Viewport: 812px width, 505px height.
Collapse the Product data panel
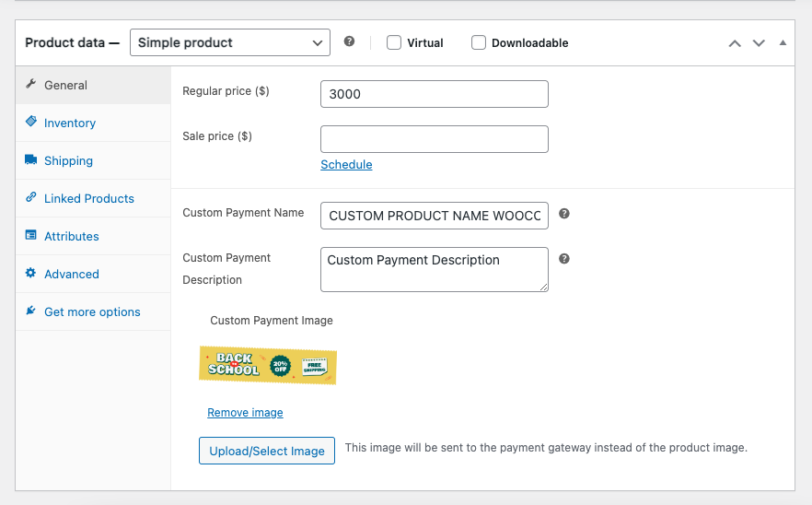(x=783, y=43)
